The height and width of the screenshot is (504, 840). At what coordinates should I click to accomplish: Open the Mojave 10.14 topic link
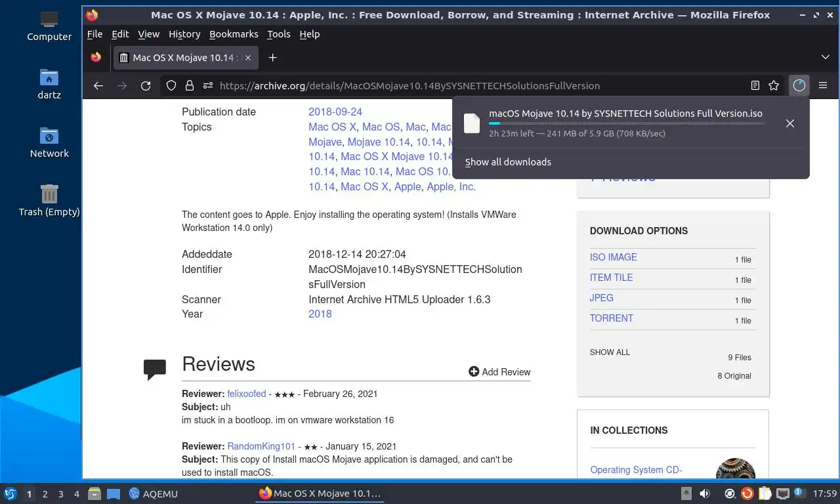(x=379, y=142)
